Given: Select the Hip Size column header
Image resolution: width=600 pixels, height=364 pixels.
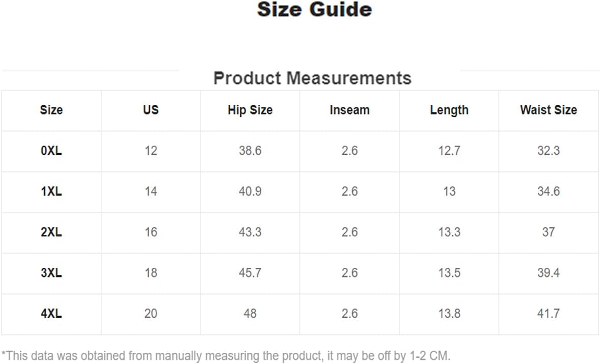Looking at the screenshot, I should click(x=250, y=110).
